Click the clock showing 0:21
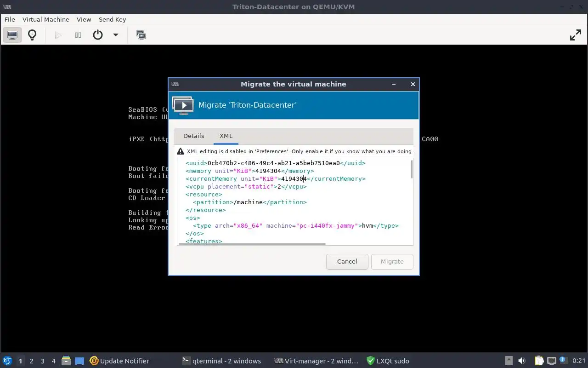The height and width of the screenshot is (368, 588). click(579, 361)
